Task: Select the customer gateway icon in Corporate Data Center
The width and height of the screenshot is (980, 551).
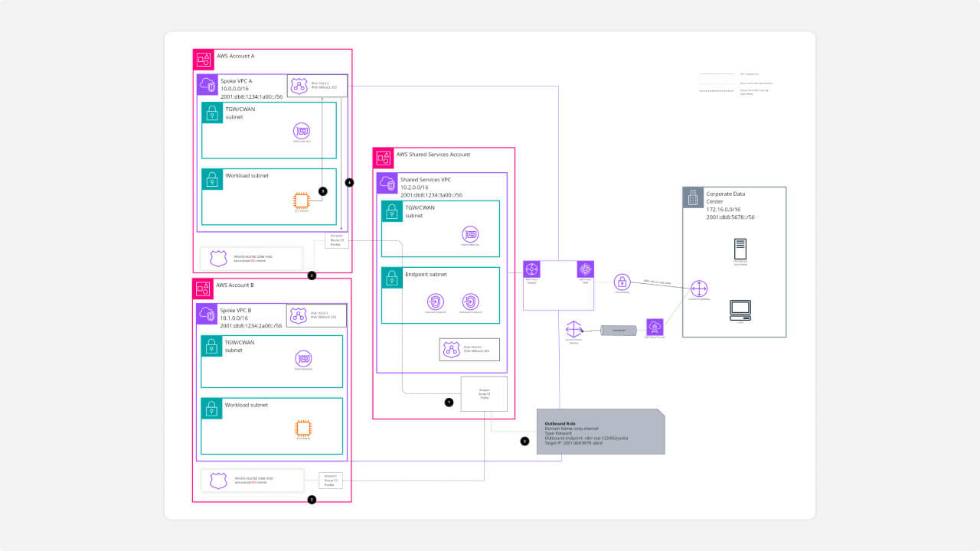Action: (x=699, y=289)
